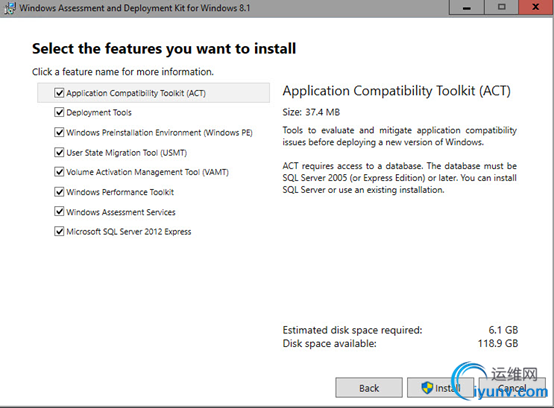Screen dimensions: 554x408
Task: Toggle Volume Activation Management Tool checkbox
Action: pyautogui.click(x=59, y=172)
